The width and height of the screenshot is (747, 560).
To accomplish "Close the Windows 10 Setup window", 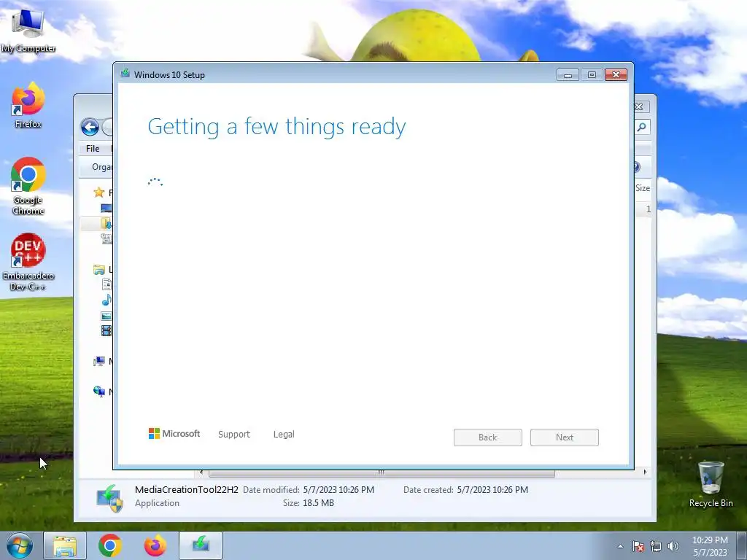I will coord(616,75).
